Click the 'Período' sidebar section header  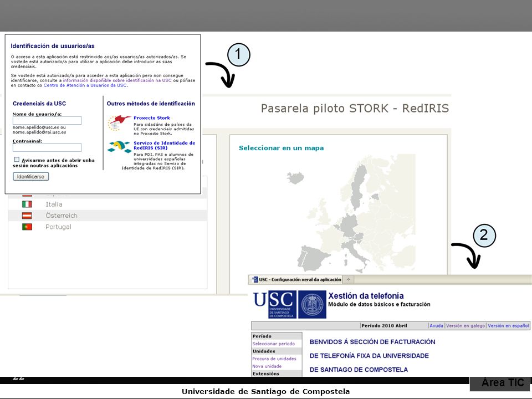277,336
